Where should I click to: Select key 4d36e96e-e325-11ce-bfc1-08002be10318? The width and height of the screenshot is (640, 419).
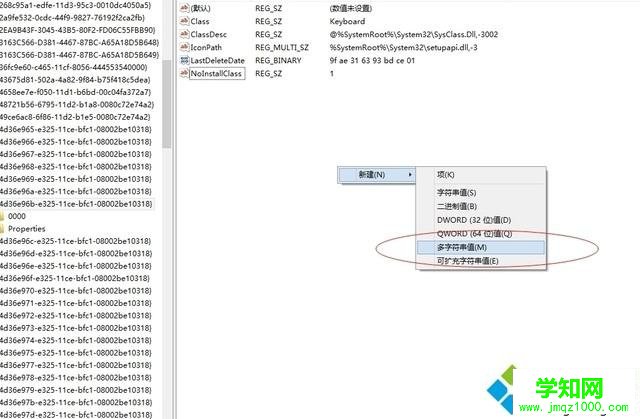pyautogui.click(x=76, y=266)
